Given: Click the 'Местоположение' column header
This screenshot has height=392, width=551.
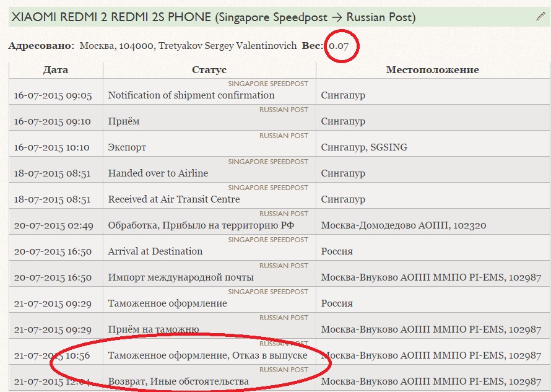Looking at the screenshot, I should click(x=433, y=69).
